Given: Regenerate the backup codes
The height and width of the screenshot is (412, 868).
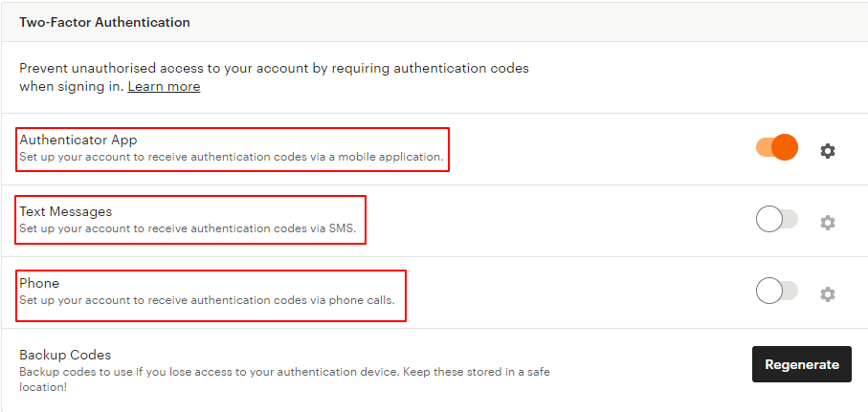Looking at the screenshot, I should [802, 364].
